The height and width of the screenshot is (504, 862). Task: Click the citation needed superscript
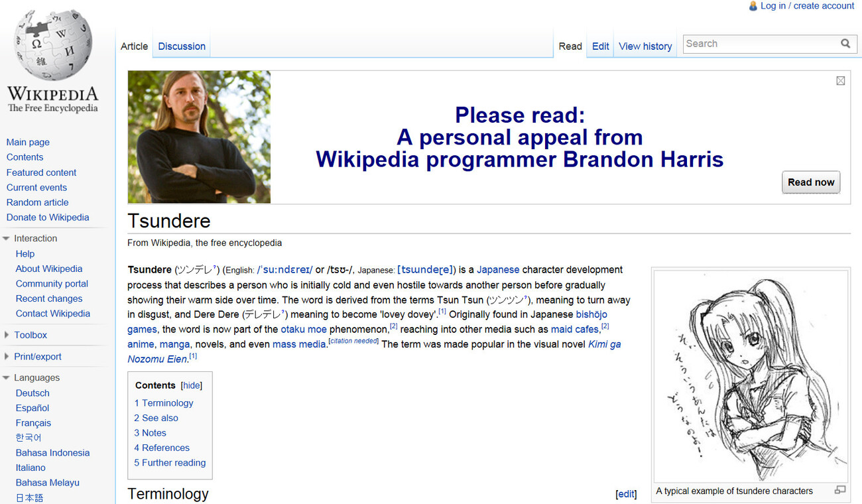353,341
